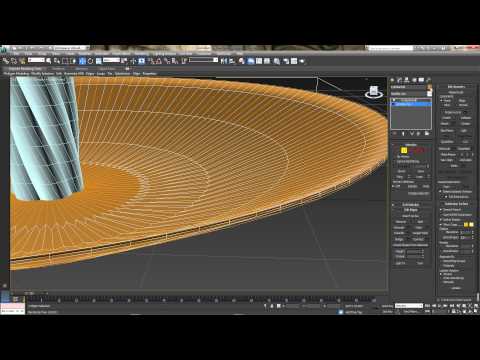
Task: Click the ViewCube in the viewport
Action: click(374, 92)
